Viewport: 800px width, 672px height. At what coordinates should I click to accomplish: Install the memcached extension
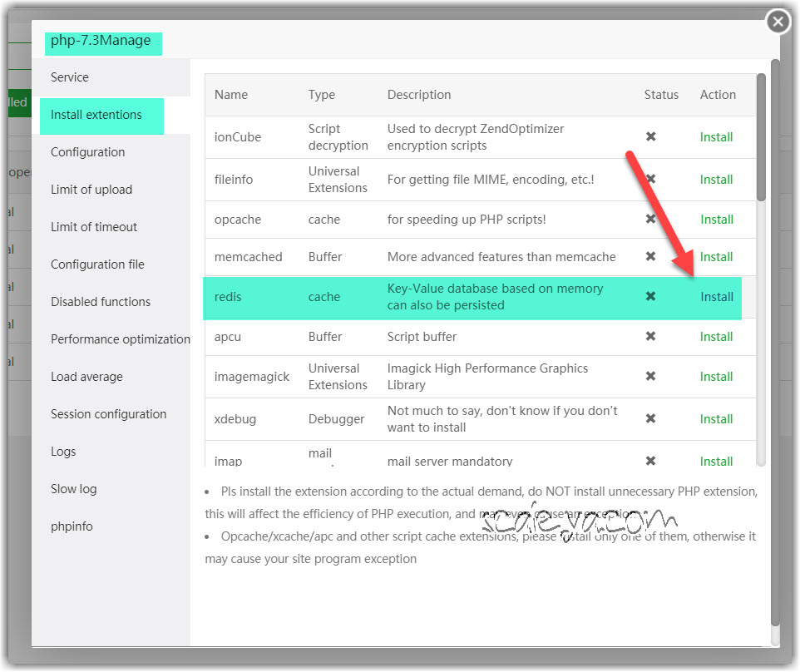point(716,257)
